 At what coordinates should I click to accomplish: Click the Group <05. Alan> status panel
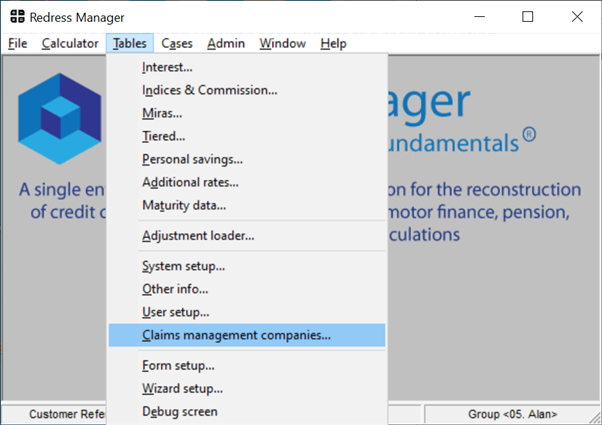pyautogui.click(x=512, y=414)
